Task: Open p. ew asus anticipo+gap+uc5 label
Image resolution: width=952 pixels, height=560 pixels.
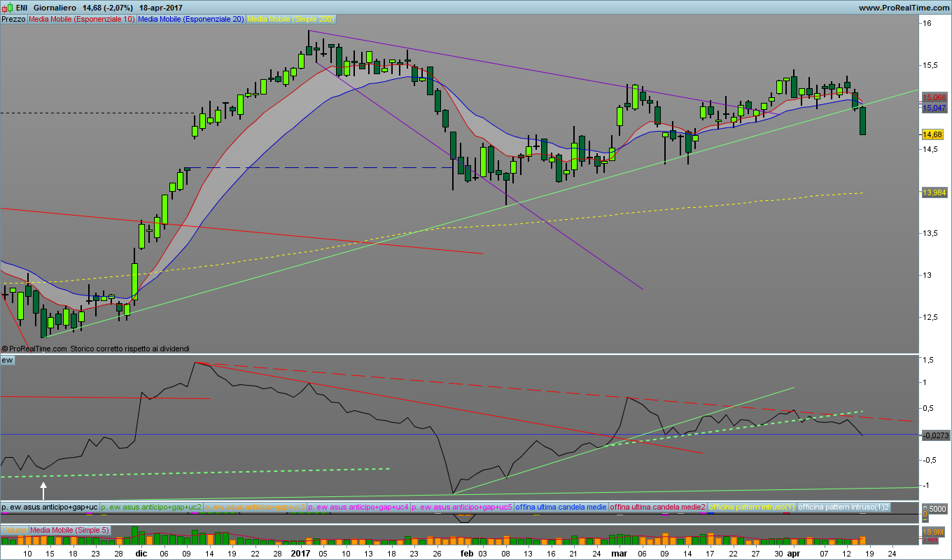Action: pyautogui.click(x=463, y=506)
